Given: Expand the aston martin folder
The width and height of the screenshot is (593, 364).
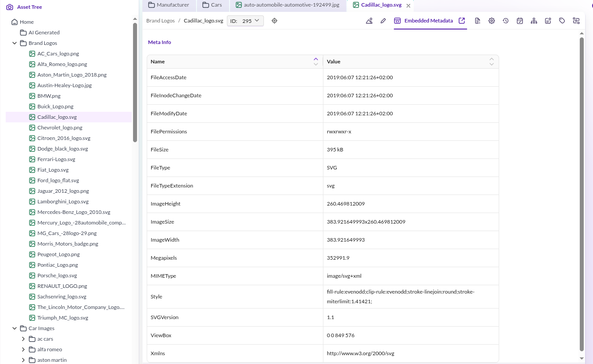Looking at the screenshot, I should (x=23, y=360).
